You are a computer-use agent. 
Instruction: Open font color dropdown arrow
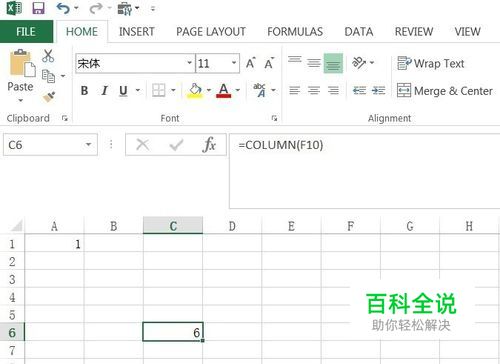click(238, 90)
